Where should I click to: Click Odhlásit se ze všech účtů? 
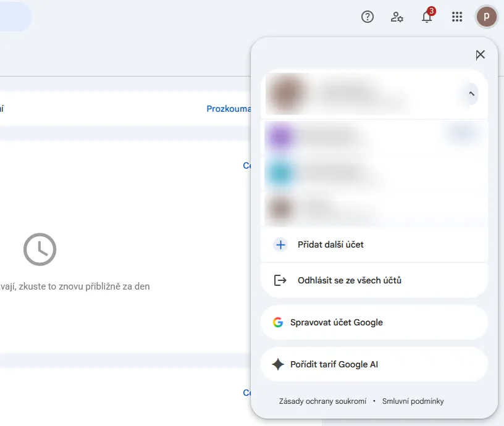click(374, 280)
